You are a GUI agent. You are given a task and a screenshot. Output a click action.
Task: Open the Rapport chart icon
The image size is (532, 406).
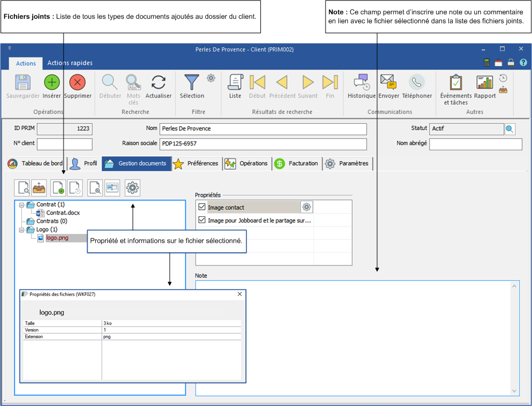pos(485,83)
